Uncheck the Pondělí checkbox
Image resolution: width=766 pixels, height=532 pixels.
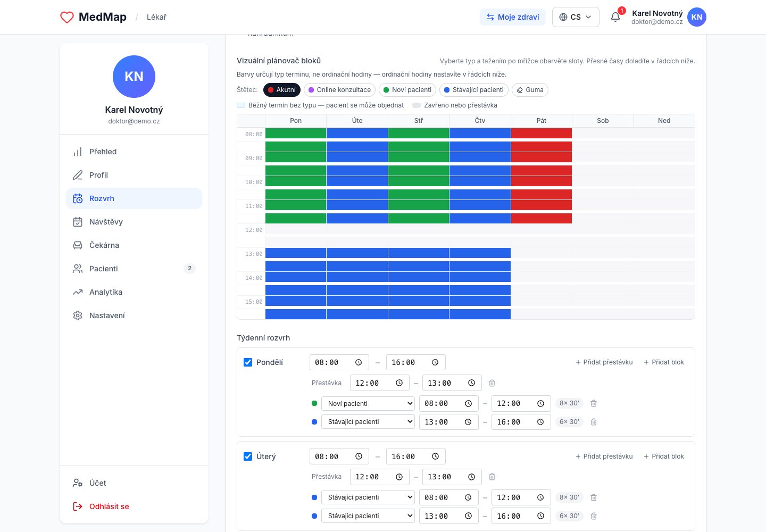(248, 362)
